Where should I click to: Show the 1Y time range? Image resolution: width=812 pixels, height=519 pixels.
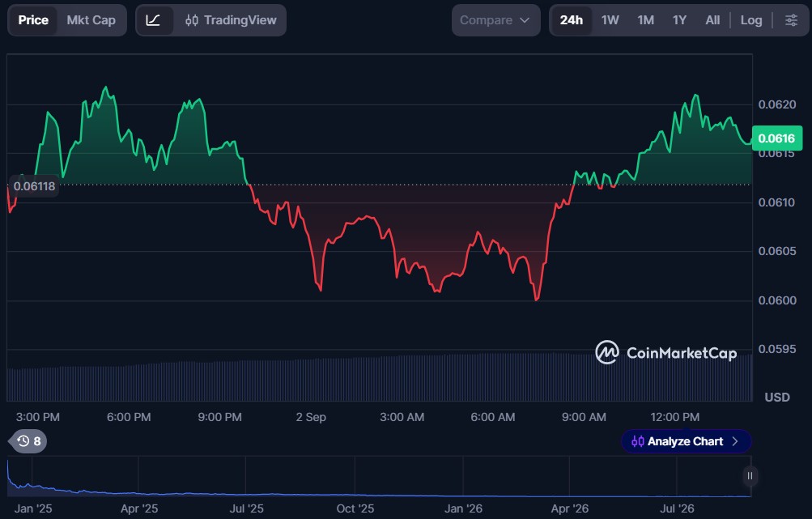(679, 20)
